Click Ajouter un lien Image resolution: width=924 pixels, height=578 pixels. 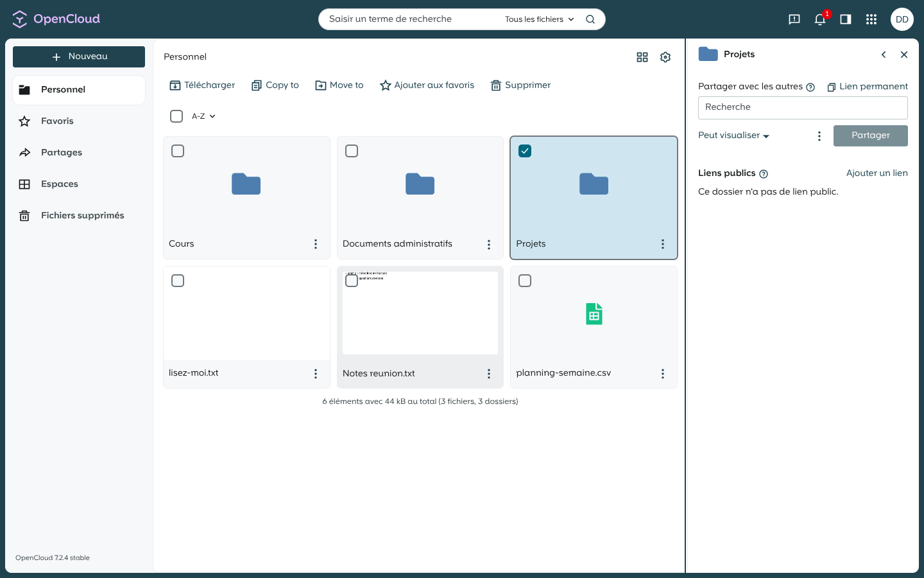pos(877,173)
